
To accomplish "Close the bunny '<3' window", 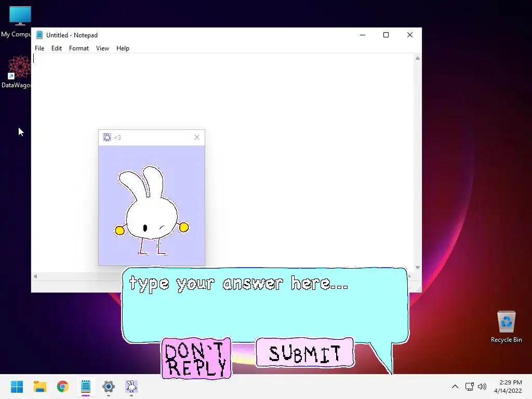I will (x=197, y=137).
